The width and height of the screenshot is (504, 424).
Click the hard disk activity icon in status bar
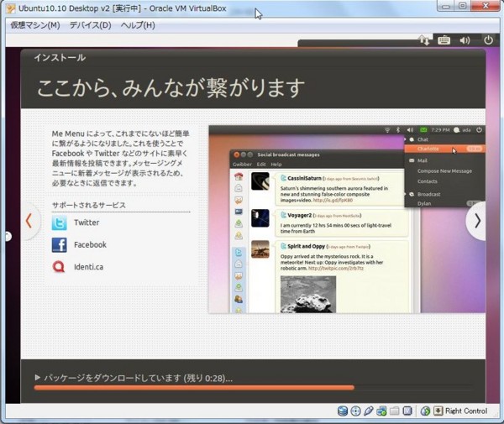point(343,411)
